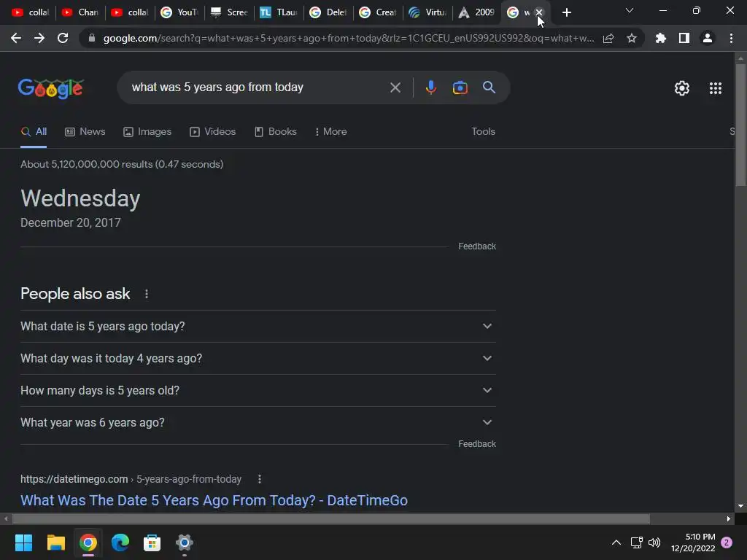
Task: Open DateTimeGo 5 Years Ago result
Action: [214, 500]
